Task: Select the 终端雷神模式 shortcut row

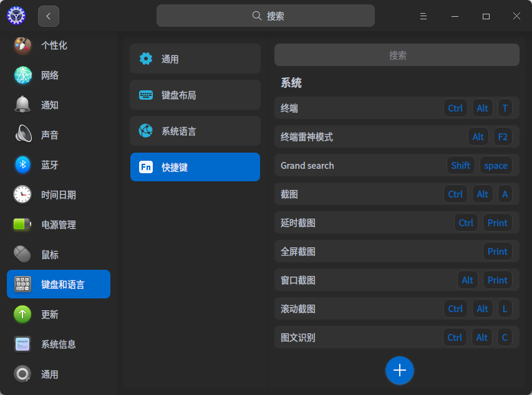Action: click(x=397, y=136)
